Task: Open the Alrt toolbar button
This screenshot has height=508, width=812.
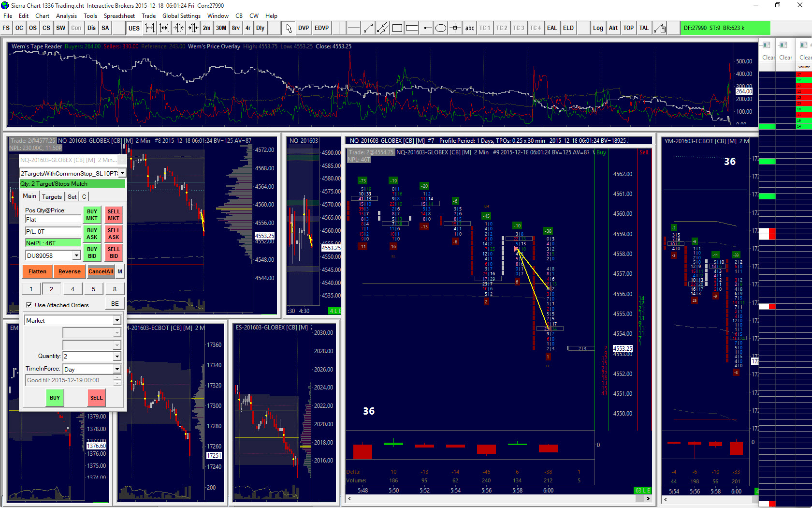Action: [x=613, y=28]
